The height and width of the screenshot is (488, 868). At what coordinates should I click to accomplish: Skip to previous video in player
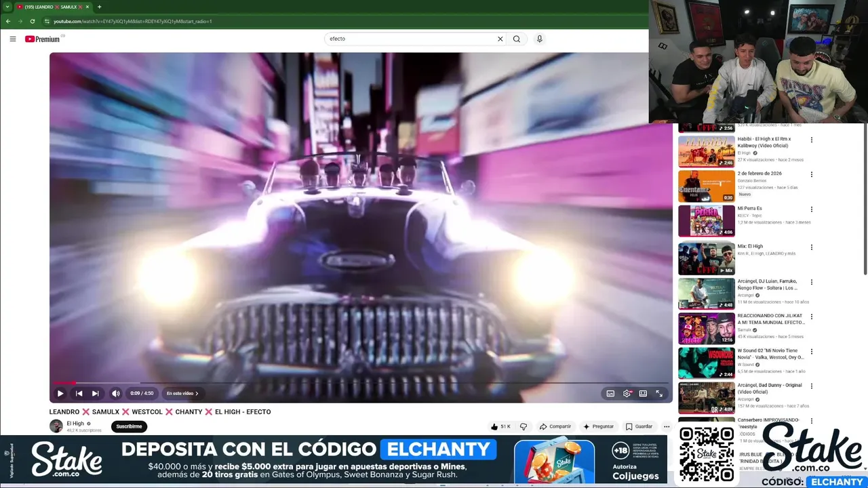[79, 393]
